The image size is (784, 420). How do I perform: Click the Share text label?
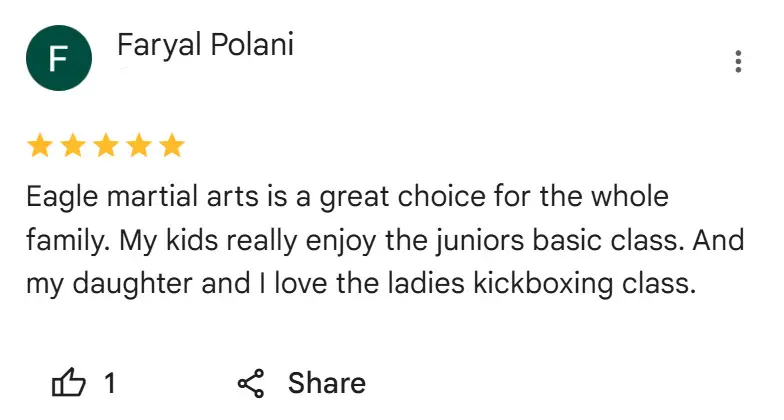(326, 384)
